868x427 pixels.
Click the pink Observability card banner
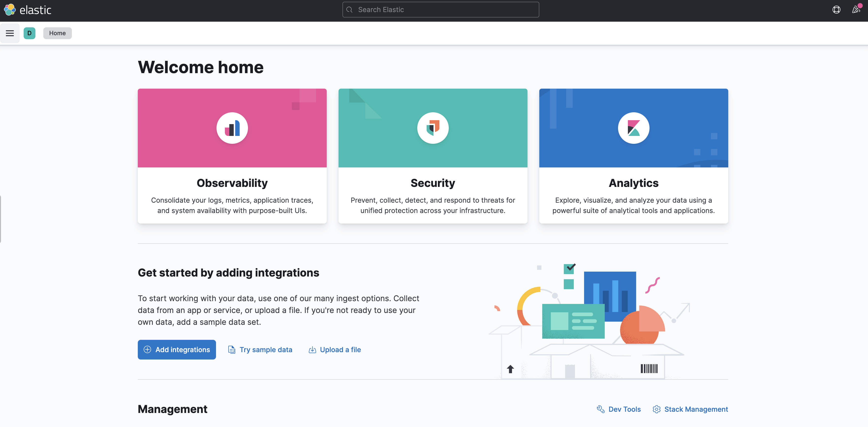pyautogui.click(x=232, y=128)
